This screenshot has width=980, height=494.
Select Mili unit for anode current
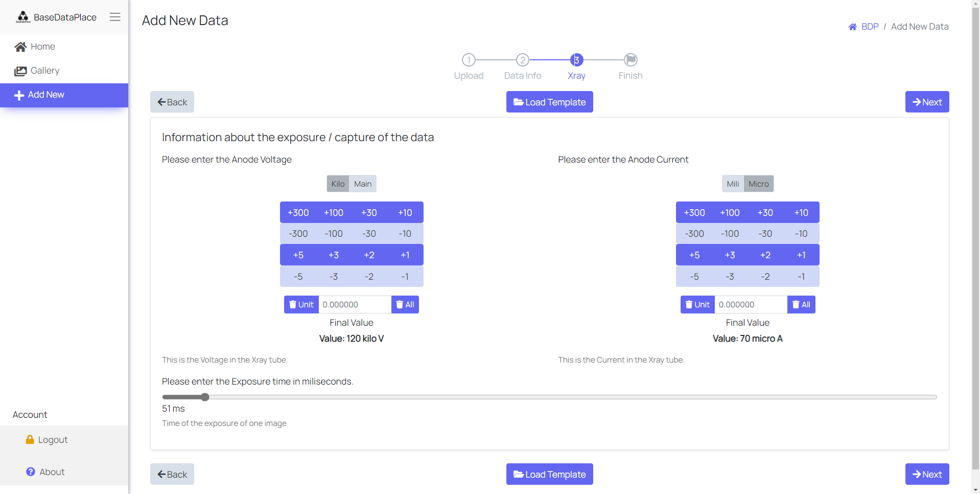tap(733, 184)
